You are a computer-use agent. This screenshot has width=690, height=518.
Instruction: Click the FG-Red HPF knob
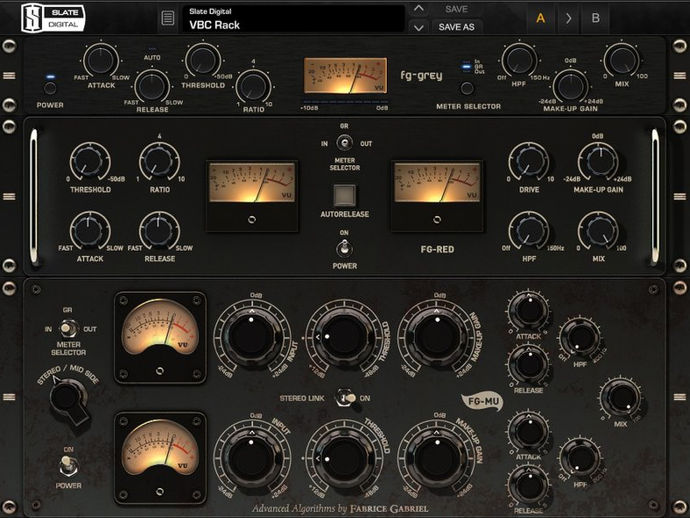[x=529, y=231]
